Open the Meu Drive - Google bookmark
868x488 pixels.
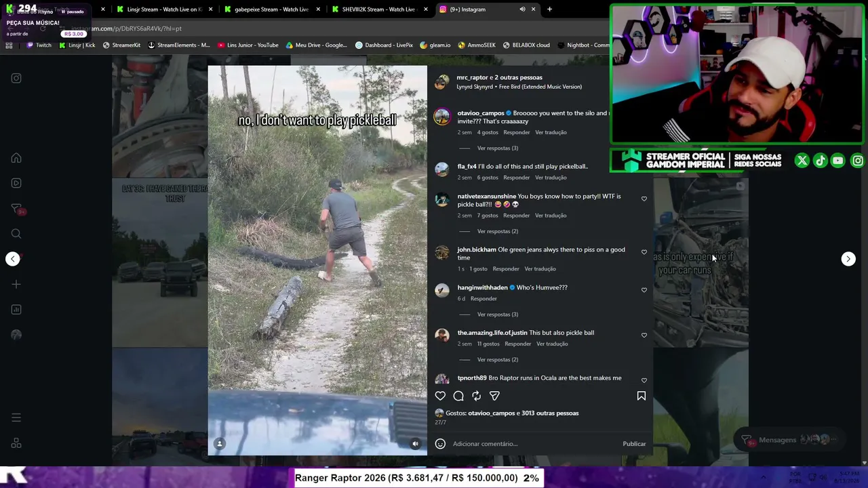[316, 45]
